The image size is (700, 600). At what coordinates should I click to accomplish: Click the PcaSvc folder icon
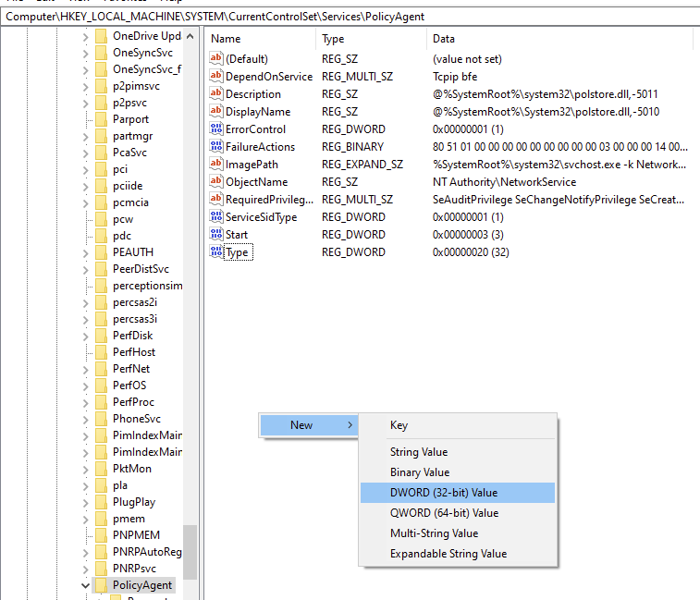click(102, 153)
